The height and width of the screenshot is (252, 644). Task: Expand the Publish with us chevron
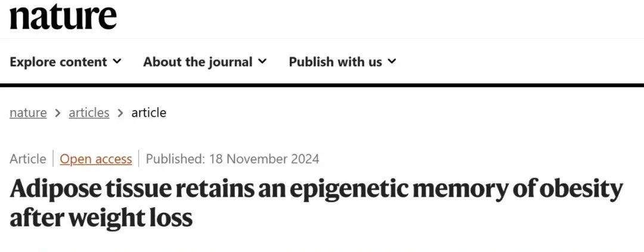coord(392,61)
